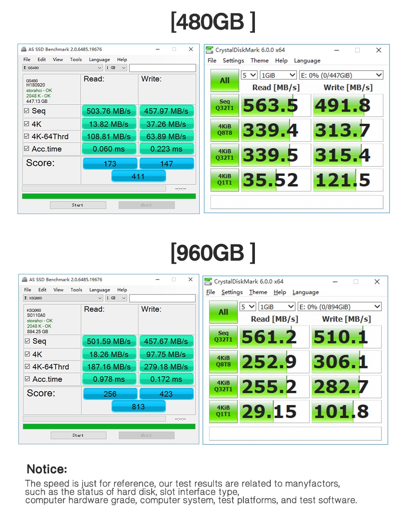Open the E: 0% (0/894GiB) drive dropdown
This screenshot has width=407, height=532.
(339, 307)
